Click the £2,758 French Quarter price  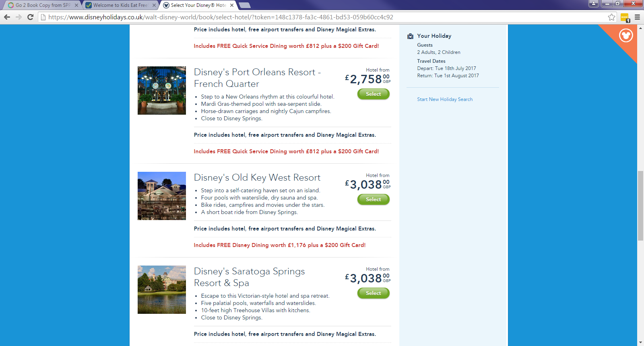(x=368, y=79)
